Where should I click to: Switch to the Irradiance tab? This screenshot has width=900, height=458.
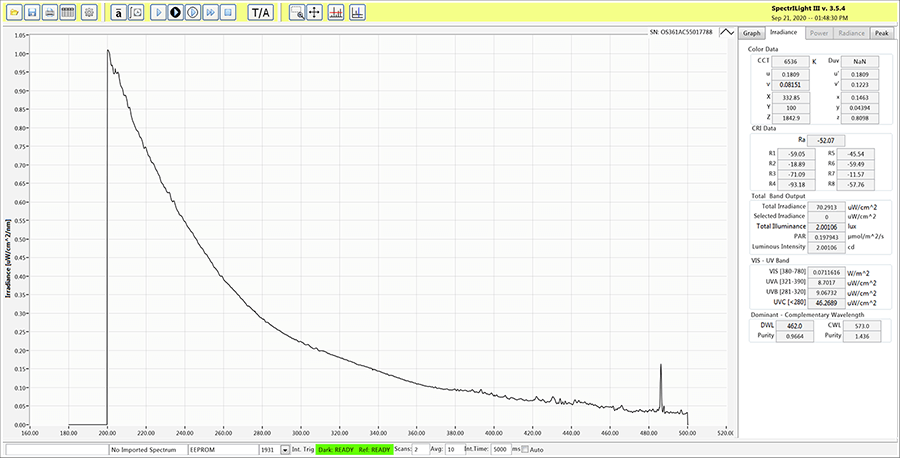784,33
